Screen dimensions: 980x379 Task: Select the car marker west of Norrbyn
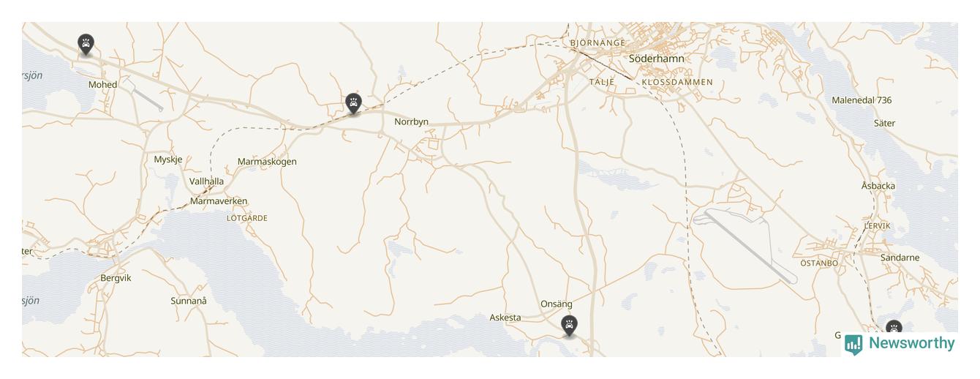point(354,104)
